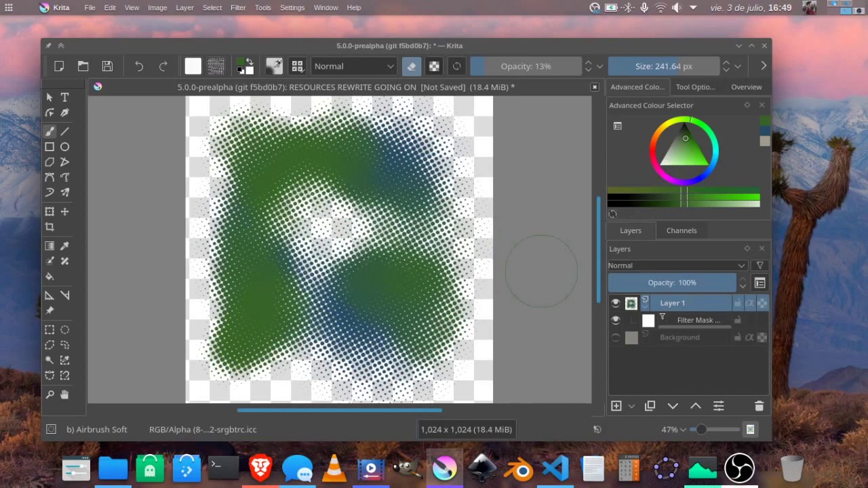Show the Background layer via its visibility circle
Screen dimensions: 868x488
[616, 338]
